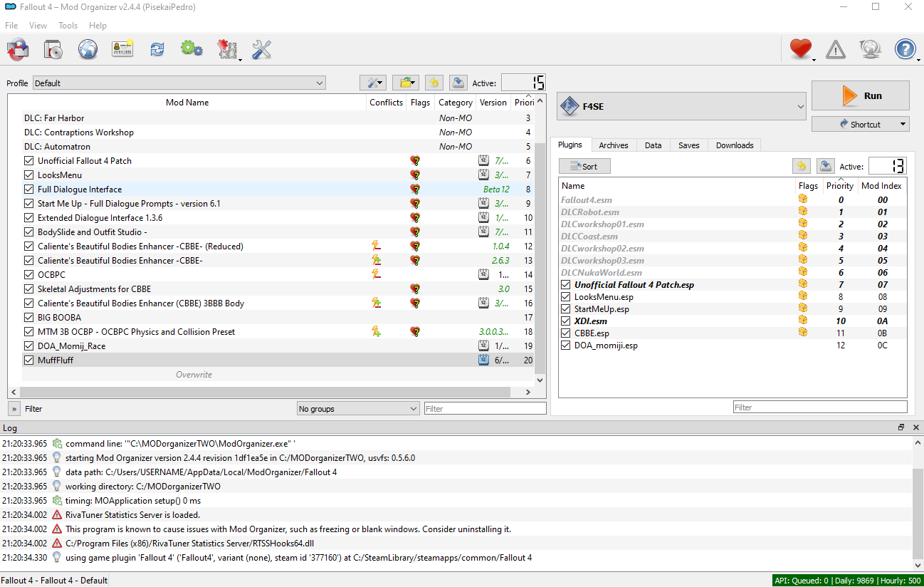
Task: Click the Install Mod from archive icon
Action: [x=53, y=49]
